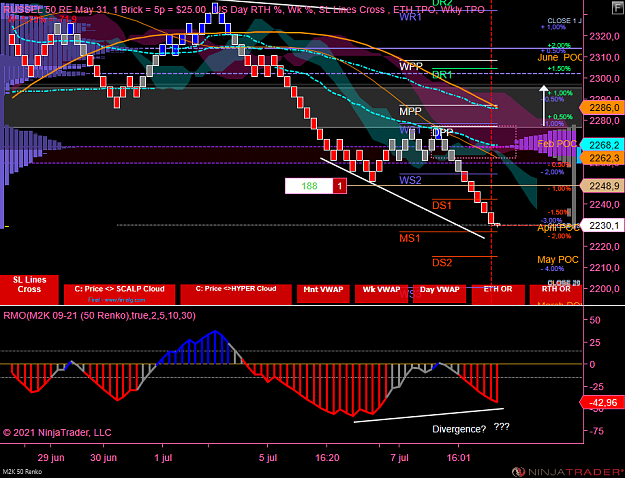Toggle the C: Price <> SCALP Cloud button

pos(119,294)
